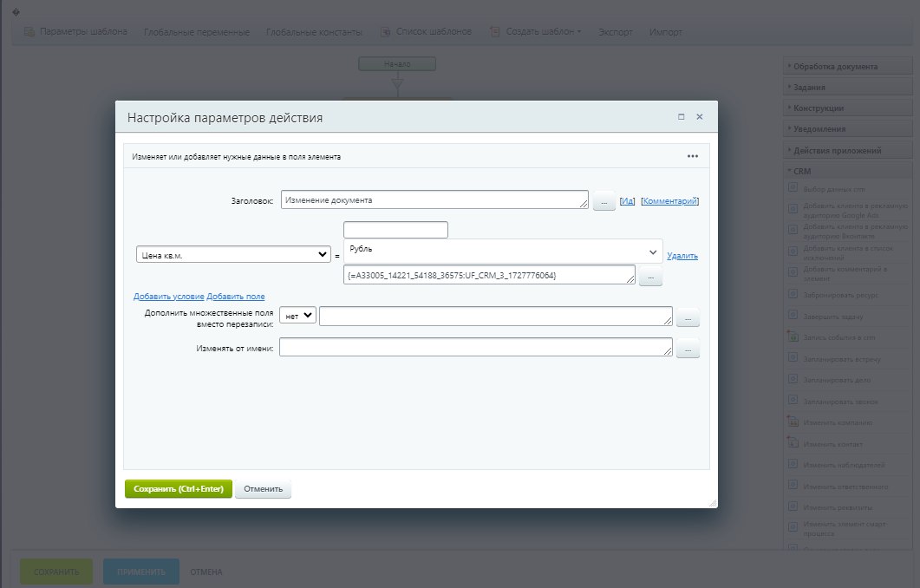Screen dimensions: 920x588
Task: Click the Удалить link
Action: [x=682, y=256]
